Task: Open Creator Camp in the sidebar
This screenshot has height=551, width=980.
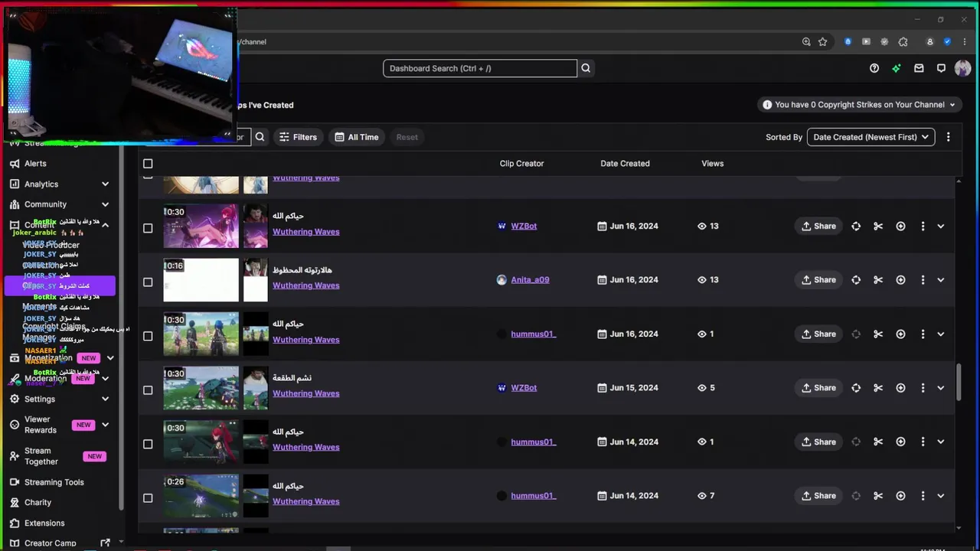Action: (50, 543)
